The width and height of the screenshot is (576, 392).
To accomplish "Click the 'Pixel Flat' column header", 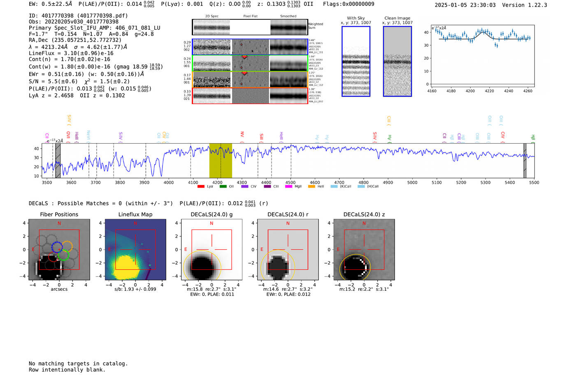I will (250, 16).
